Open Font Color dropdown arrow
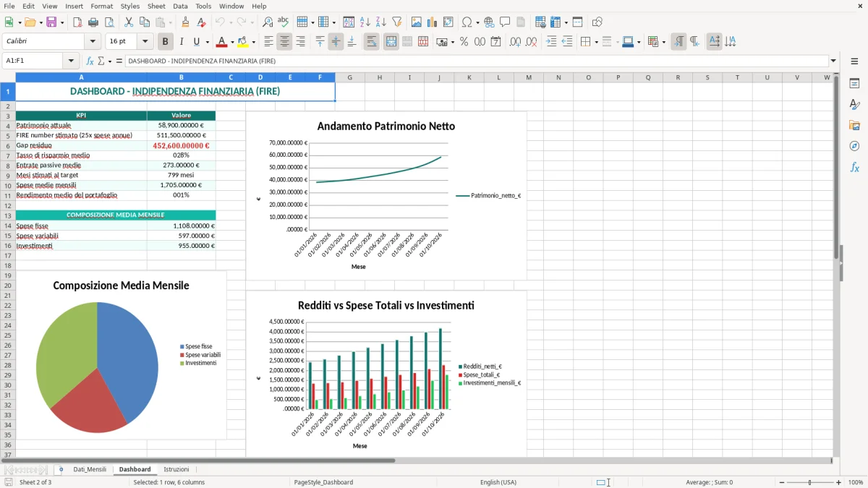The image size is (868, 488). (232, 42)
